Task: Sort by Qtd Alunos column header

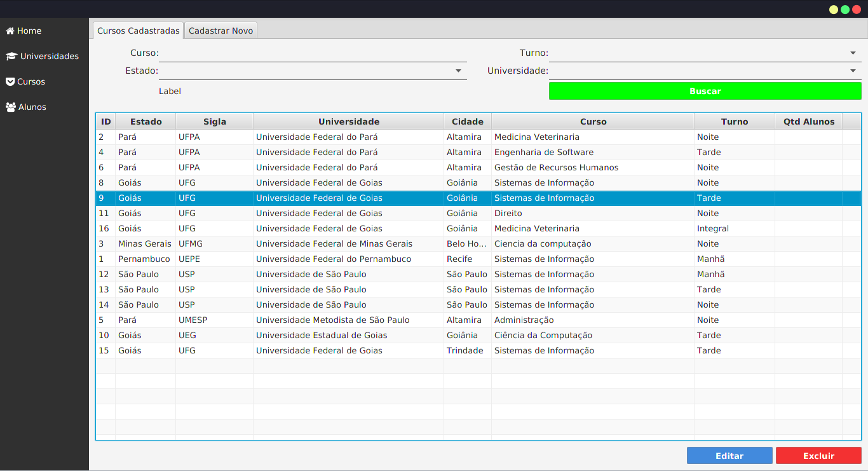Action: click(809, 121)
